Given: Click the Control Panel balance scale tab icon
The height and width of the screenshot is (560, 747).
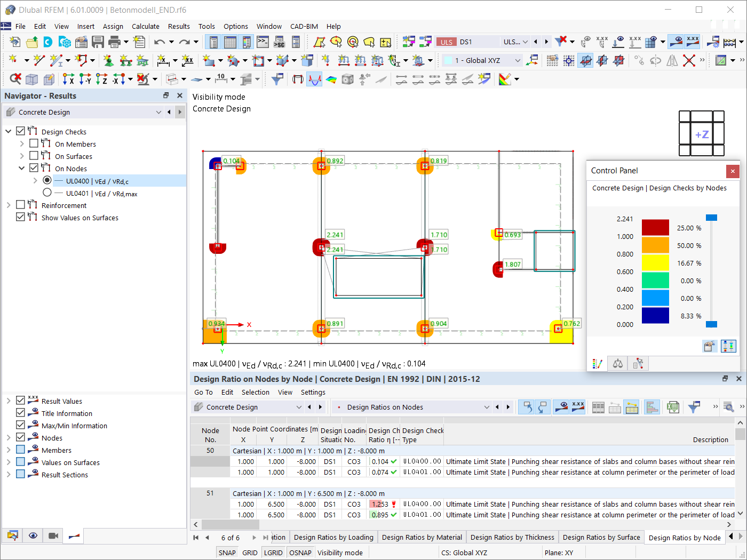Looking at the screenshot, I should tap(618, 364).
